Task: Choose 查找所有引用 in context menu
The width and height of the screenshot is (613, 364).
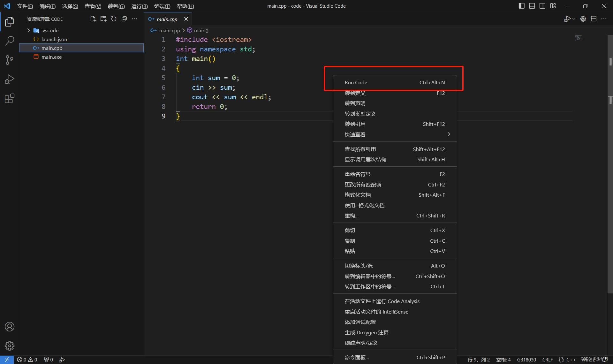Action: tap(395, 149)
